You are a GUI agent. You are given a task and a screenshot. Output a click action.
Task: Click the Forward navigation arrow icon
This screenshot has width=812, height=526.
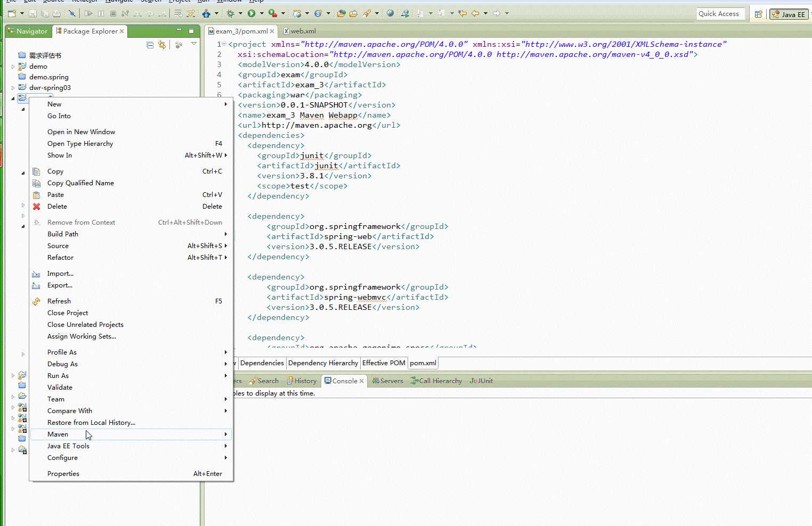[x=496, y=13]
